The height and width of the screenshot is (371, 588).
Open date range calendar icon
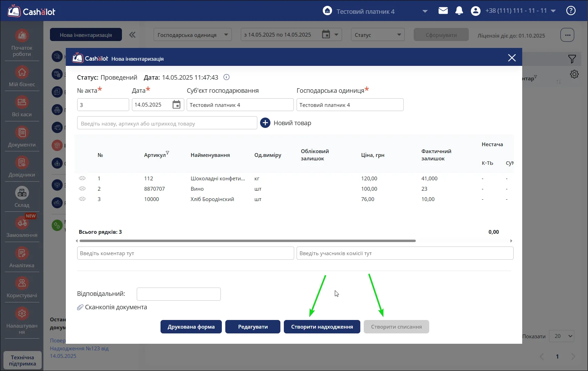pyautogui.click(x=326, y=34)
